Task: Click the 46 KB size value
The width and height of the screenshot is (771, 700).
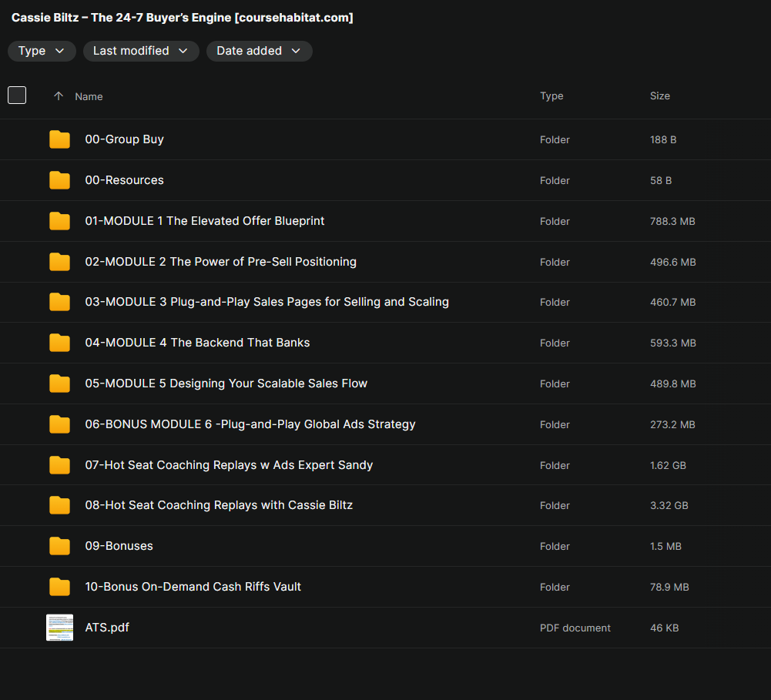Action: [x=664, y=628]
